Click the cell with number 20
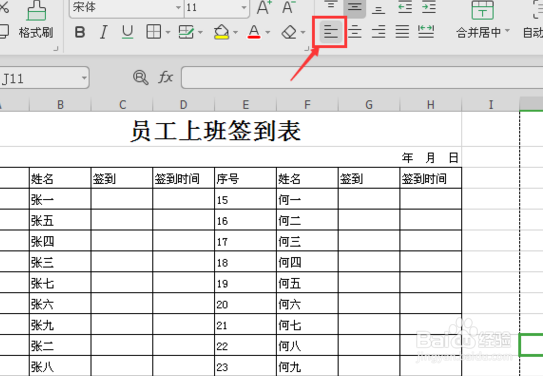The height and width of the screenshot is (376, 543). 246,304
